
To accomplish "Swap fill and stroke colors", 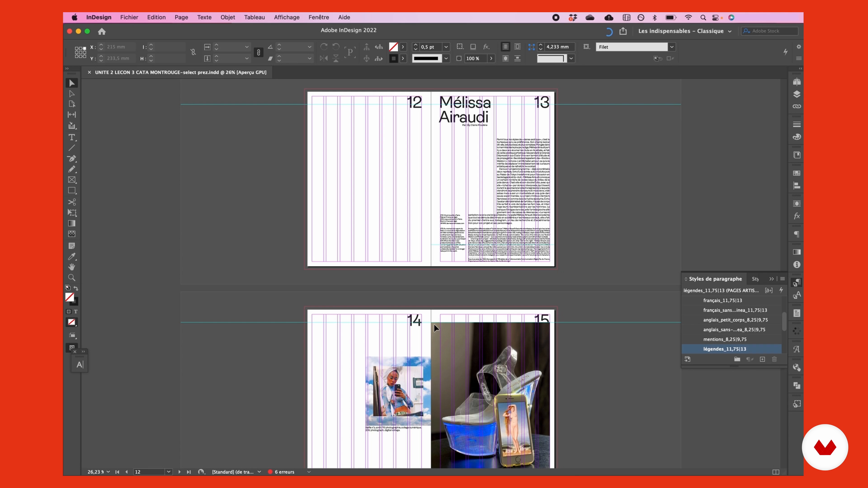I will [76, 288].
